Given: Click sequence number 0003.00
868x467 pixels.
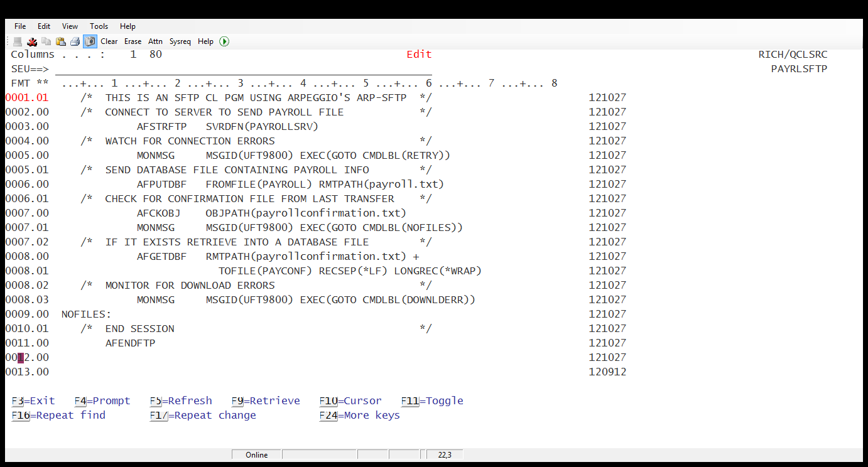Looking at the screenshot, I should pos(27,127).
